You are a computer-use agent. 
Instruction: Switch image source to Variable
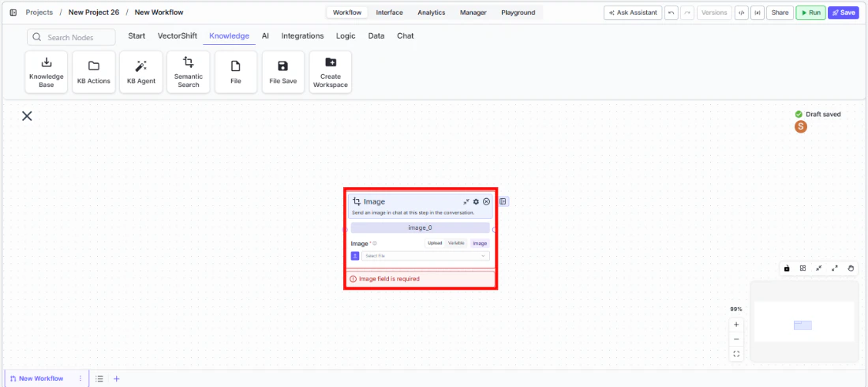coord(456,242)
